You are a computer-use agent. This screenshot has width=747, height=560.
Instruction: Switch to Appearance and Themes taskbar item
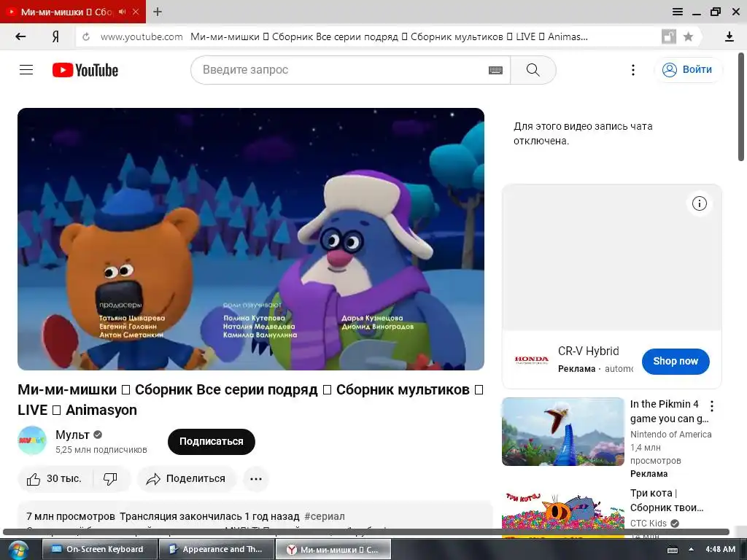216,549
